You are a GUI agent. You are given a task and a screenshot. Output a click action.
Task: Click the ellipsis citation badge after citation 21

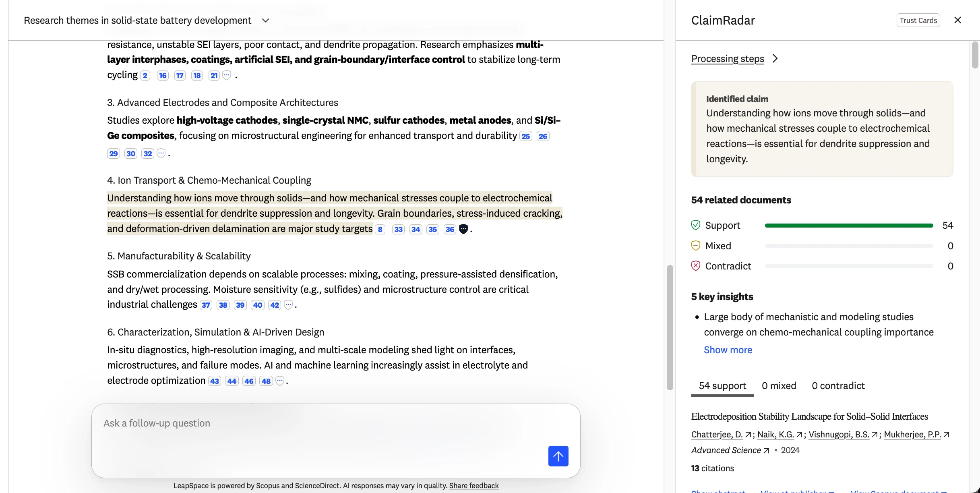[227, 75]
